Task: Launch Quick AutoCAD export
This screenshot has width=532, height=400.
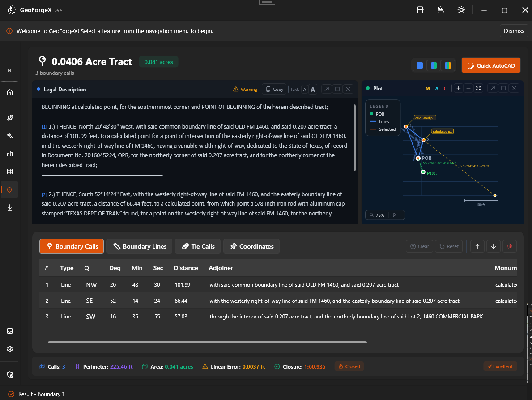Action: pyautogui.click(x=491, y=65)
